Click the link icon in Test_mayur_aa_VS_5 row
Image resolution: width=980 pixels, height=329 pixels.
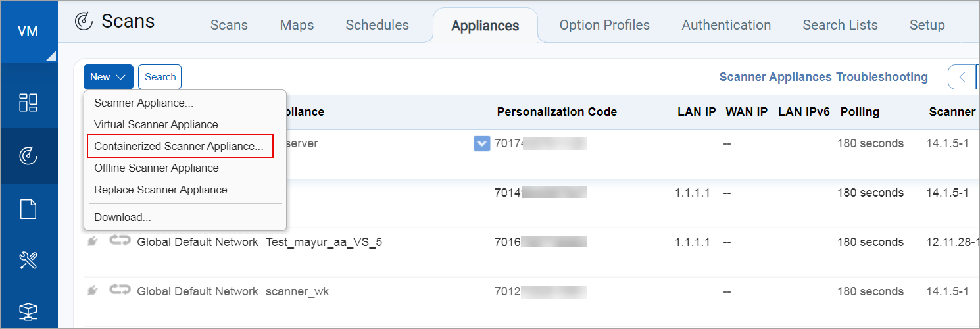[x=120, y=241]
